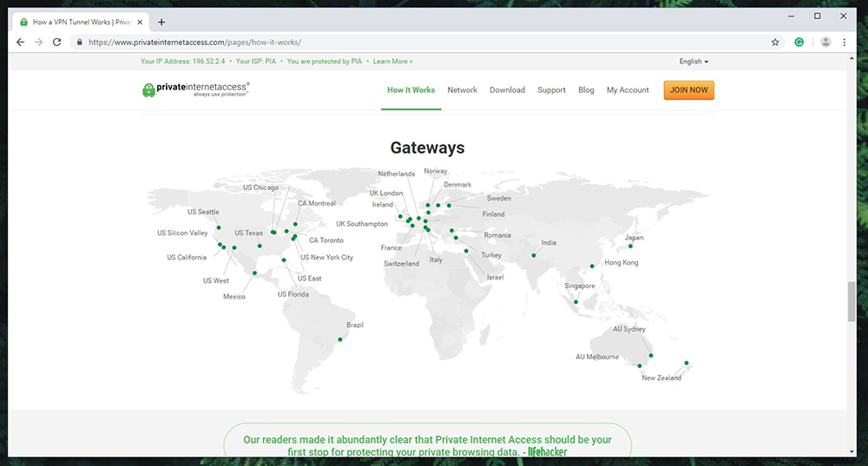Screen dimensions: 868x466
Task: Click the padlock icon in address bar
Action: click(x=79, y=42)
